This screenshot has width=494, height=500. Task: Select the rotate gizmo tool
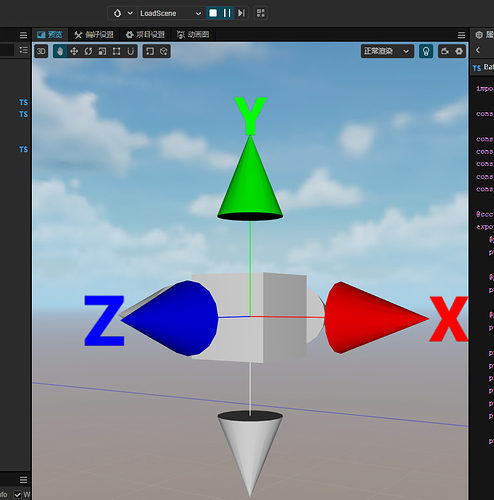88,51
